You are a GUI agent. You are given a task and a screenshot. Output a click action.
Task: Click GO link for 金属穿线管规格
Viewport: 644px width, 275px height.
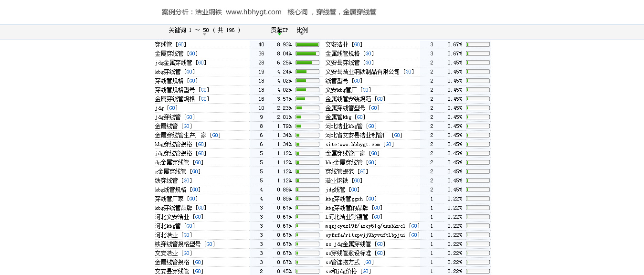203,99
